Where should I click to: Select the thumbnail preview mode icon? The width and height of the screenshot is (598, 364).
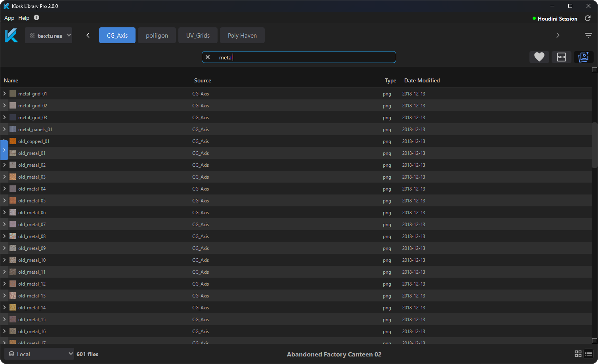point(583,57)
